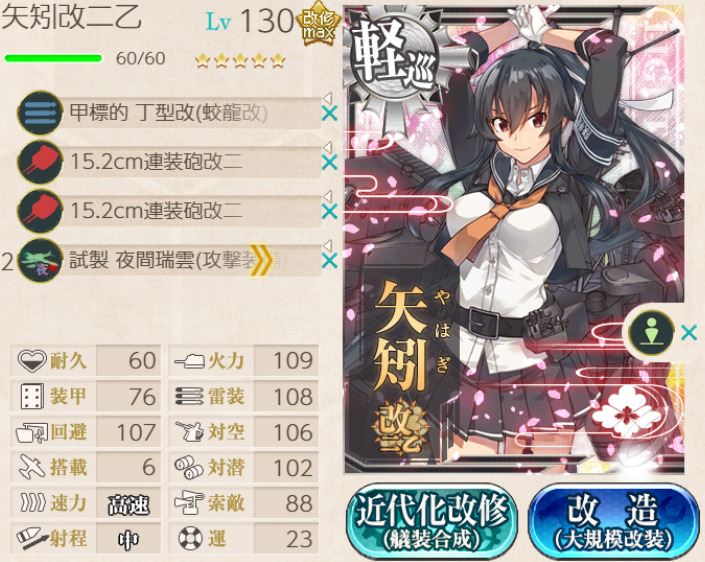705x562 pixels.
Task: Click the green expansion slot icon
Action: (651, 333)
